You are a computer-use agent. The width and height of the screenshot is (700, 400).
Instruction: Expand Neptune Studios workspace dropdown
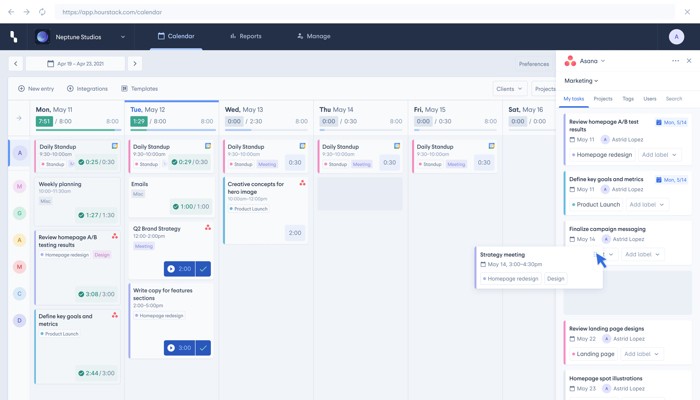click(x=123, y=37)
